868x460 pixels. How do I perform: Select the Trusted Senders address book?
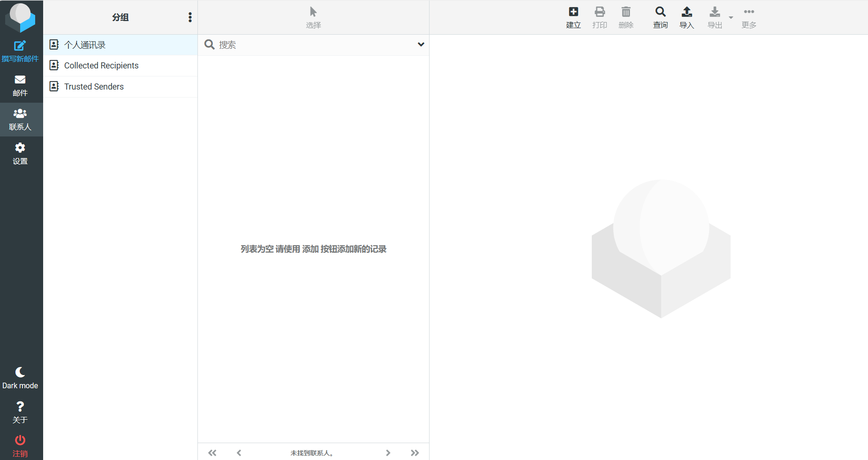pos(94,87)
